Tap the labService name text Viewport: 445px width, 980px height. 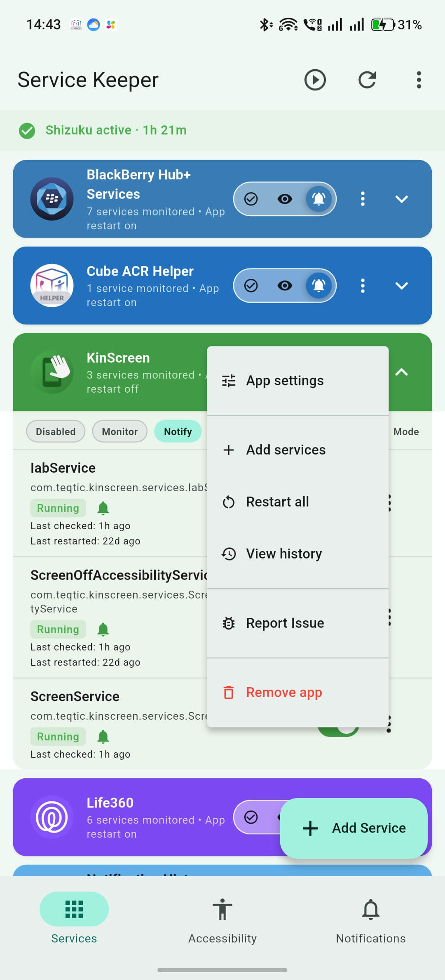(x=63, y=468)
